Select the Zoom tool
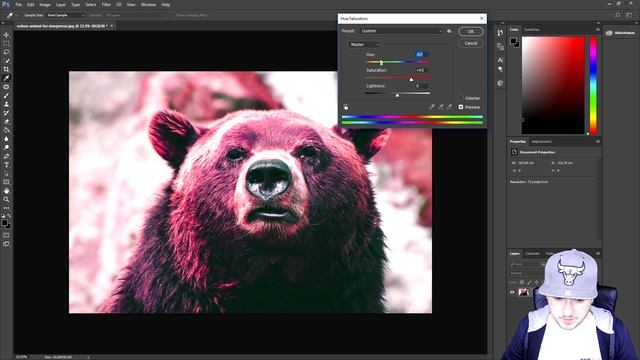The image size is (640, 360). (6, 200)
